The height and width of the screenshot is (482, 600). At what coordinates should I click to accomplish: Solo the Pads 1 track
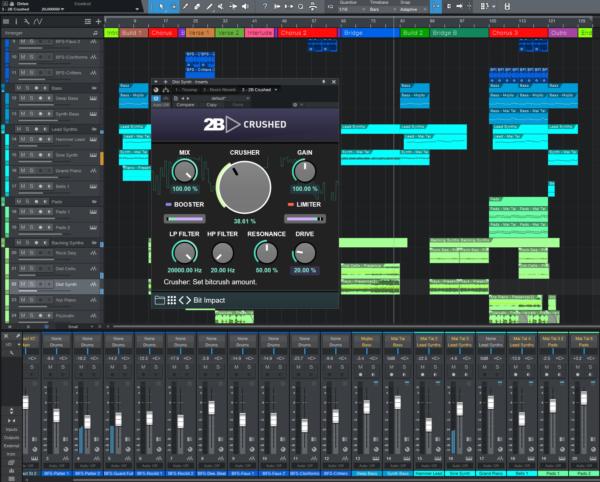(32, 212)
